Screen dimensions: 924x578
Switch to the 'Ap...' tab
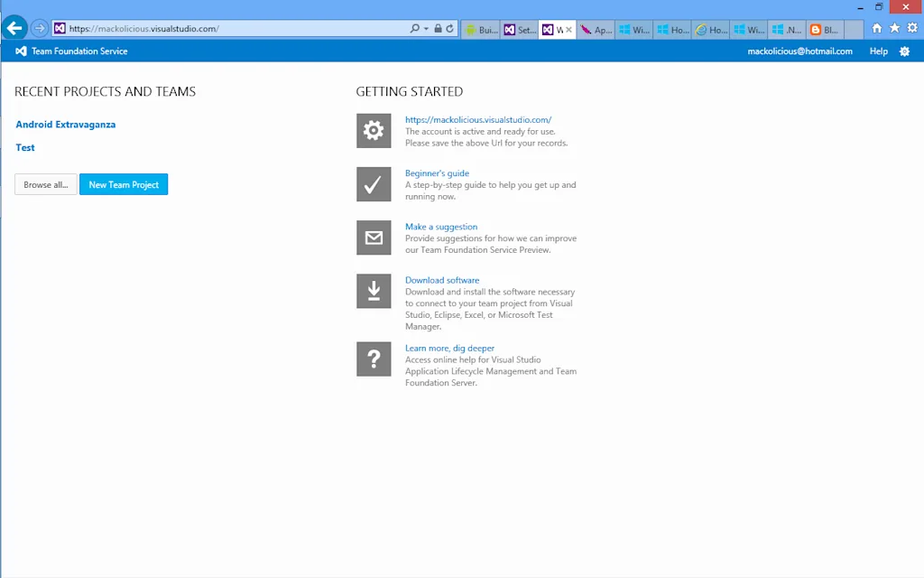click(596, 30)
